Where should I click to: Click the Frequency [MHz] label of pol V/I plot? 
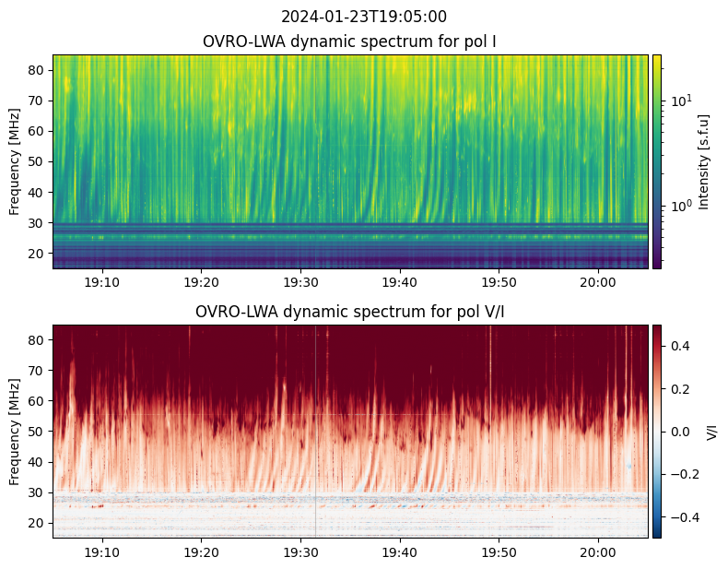(15, 432)
